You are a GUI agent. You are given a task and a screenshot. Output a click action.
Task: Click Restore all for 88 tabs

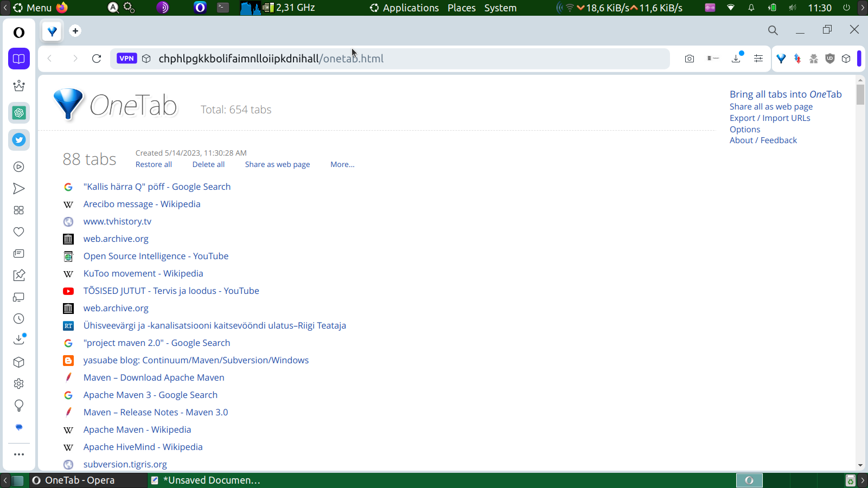click(154, 164)
